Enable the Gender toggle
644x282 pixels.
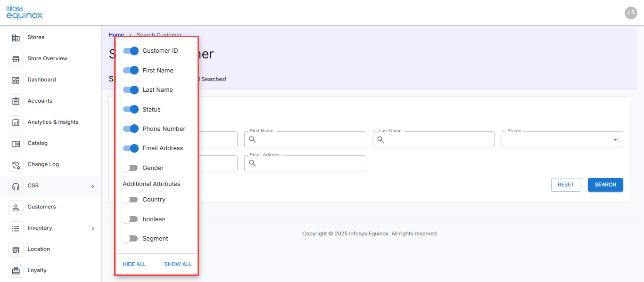(130, 168)
